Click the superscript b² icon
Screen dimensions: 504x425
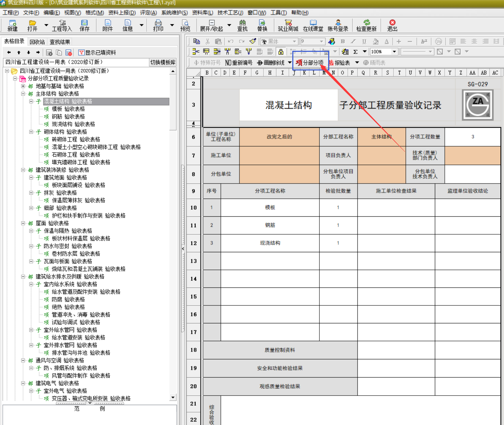424,41
